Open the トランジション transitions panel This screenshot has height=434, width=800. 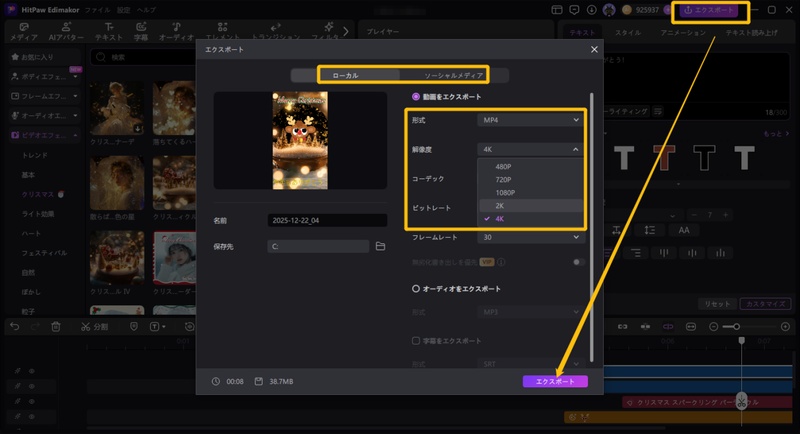(276, 32)
